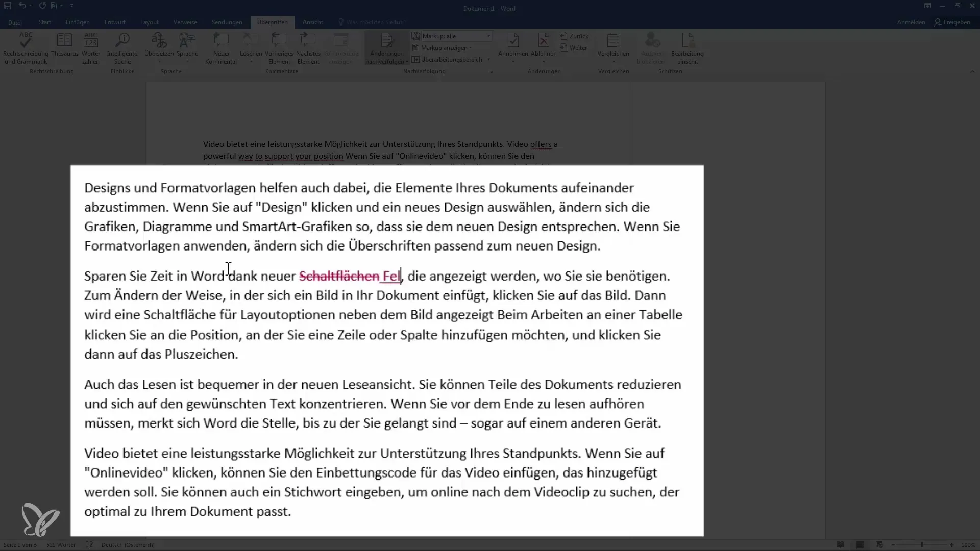The width and height of the screenshot is (980, 551).
Task: Open the Nachverfolgung options dialog launcher
Action: tap(491, 72)
